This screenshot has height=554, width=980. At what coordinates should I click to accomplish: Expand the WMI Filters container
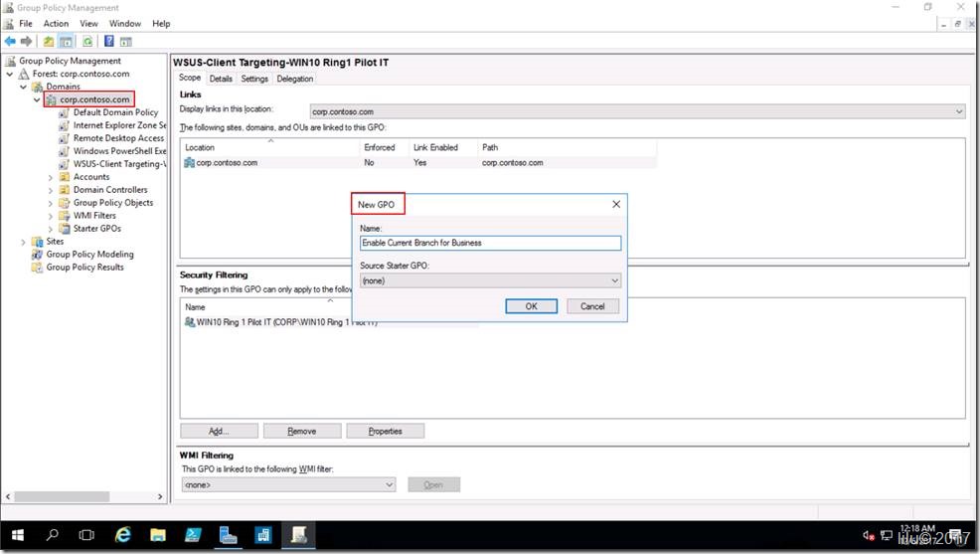pyautogui.click(x=51, y=216)
